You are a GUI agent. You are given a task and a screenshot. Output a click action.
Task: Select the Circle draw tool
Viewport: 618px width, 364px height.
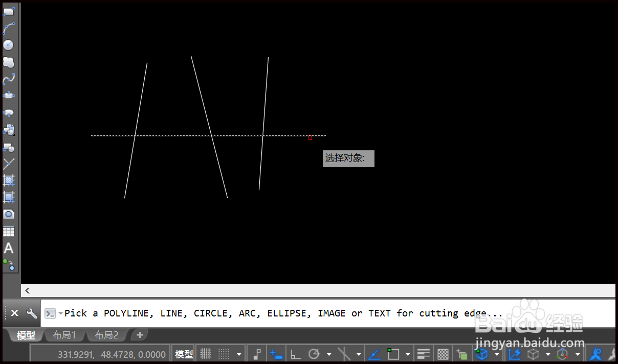pyautogui.click(x=9, y=45)
